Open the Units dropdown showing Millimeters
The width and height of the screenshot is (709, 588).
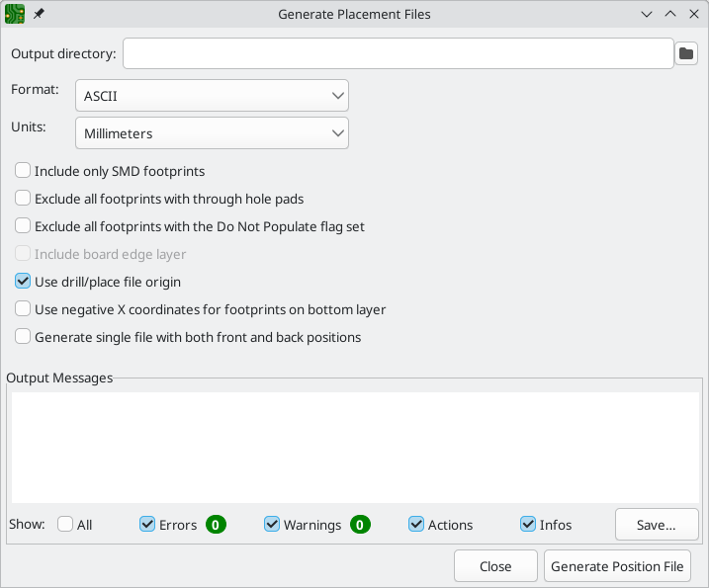[212, 132]
